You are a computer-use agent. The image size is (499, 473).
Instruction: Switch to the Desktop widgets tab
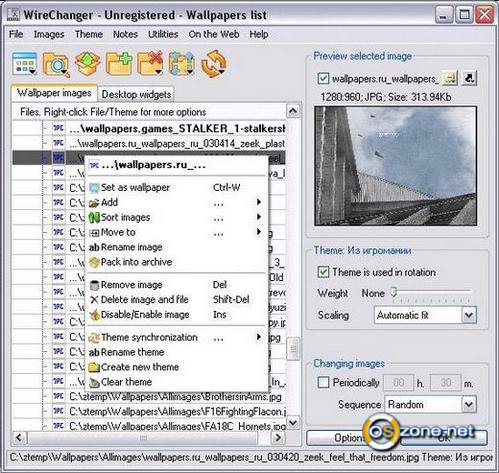136,94
